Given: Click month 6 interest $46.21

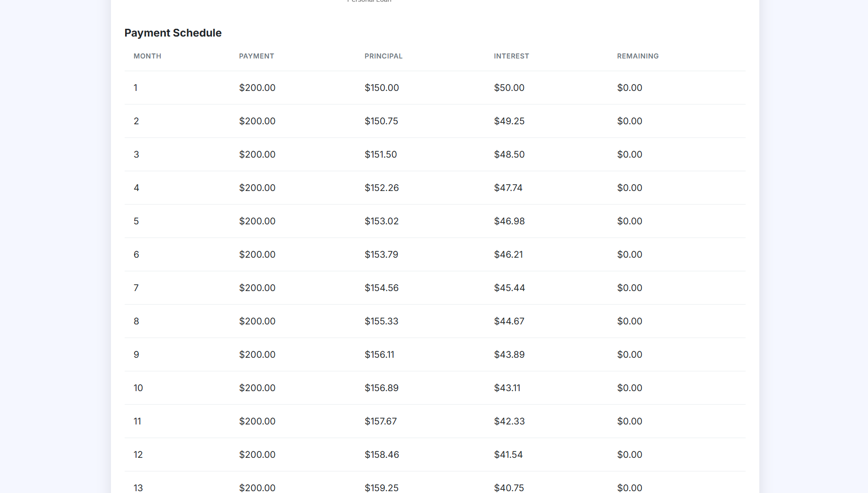Looking at the screenshot, I should pyautogui.click(x=508, y=254).
